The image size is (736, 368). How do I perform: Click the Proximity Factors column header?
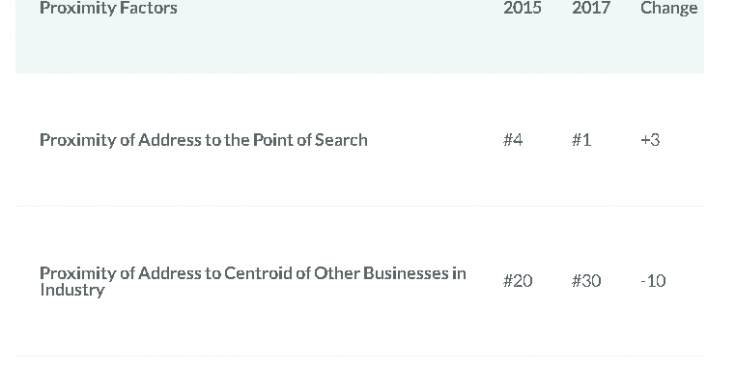pos(108,8)
